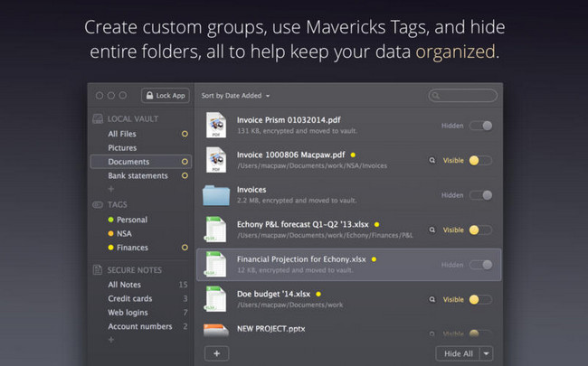This screenshot has width=588, height=366.
Task: Switch Invoice 1000806 Macpaw.pdf to hidden
Action: 481,160
